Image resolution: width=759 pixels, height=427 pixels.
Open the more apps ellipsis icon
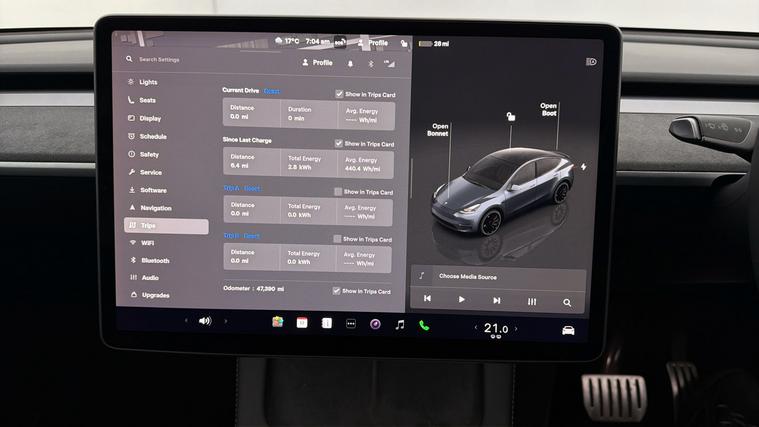click(351, 324)
